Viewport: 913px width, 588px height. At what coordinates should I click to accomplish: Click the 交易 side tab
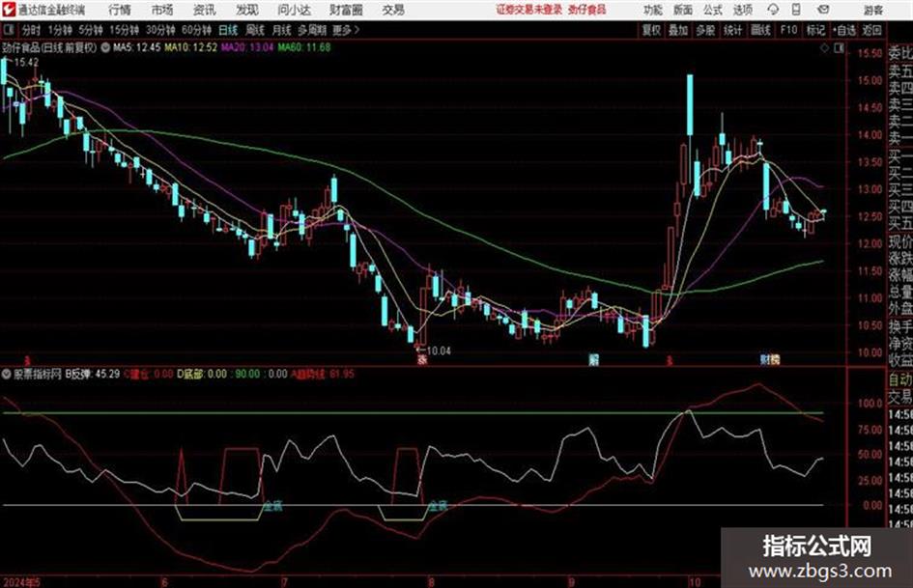pos(900,398)
